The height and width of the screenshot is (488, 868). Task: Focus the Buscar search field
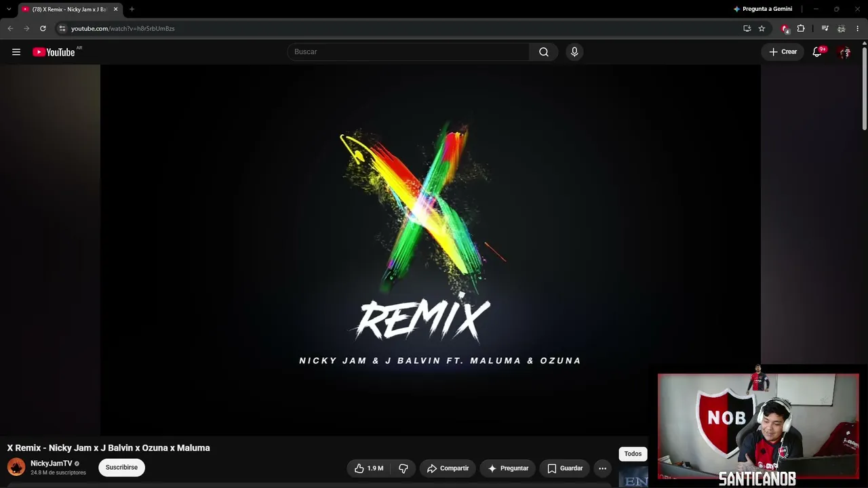click(408, 52)
